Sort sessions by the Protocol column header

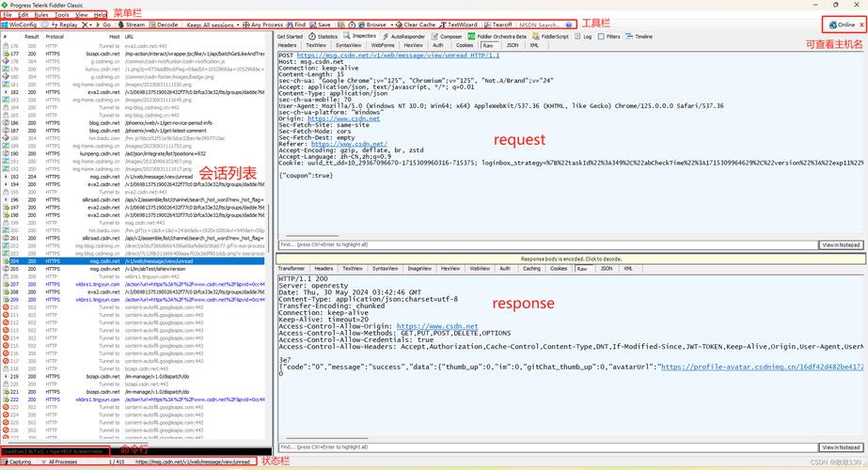pos(55,37)
